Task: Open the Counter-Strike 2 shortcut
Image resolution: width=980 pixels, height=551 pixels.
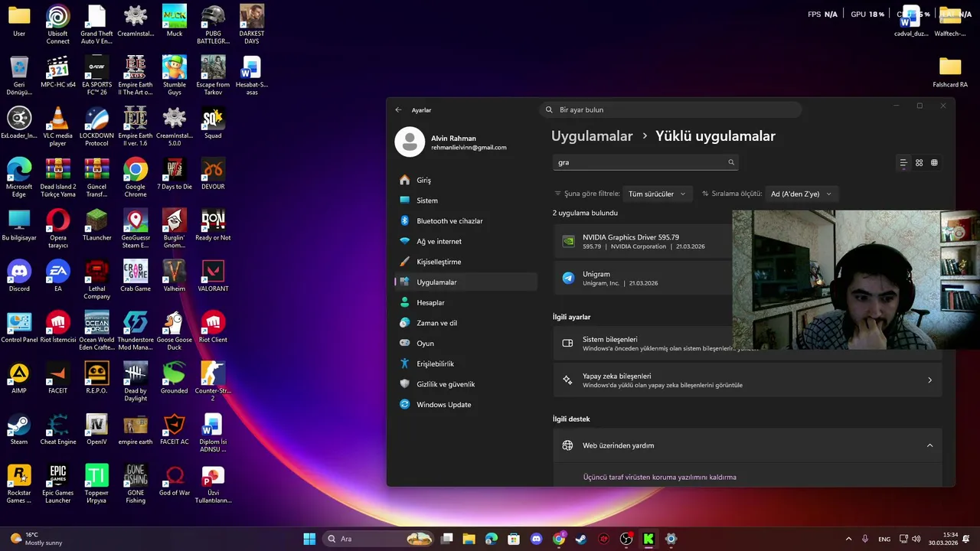Action: click(x=213, y=381)
